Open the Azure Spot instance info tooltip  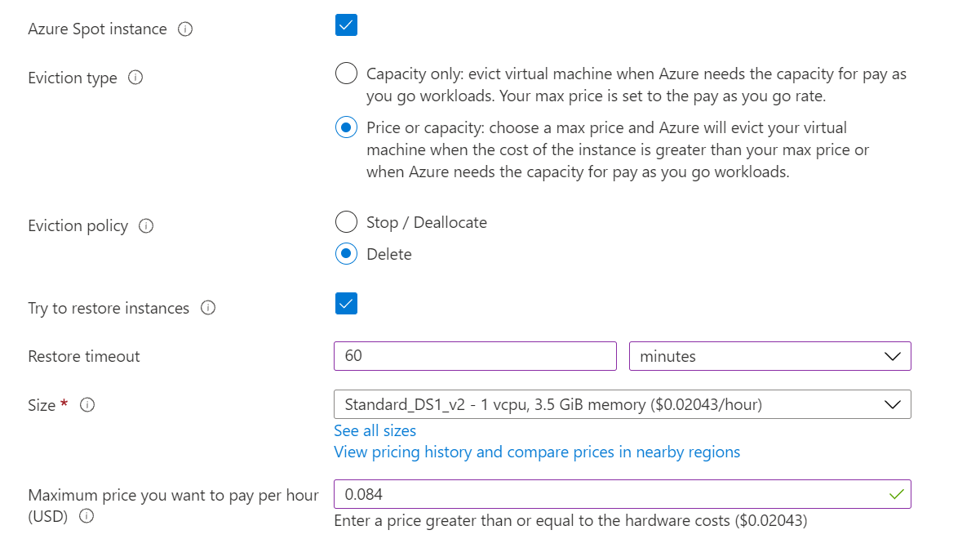click(185, 29)
